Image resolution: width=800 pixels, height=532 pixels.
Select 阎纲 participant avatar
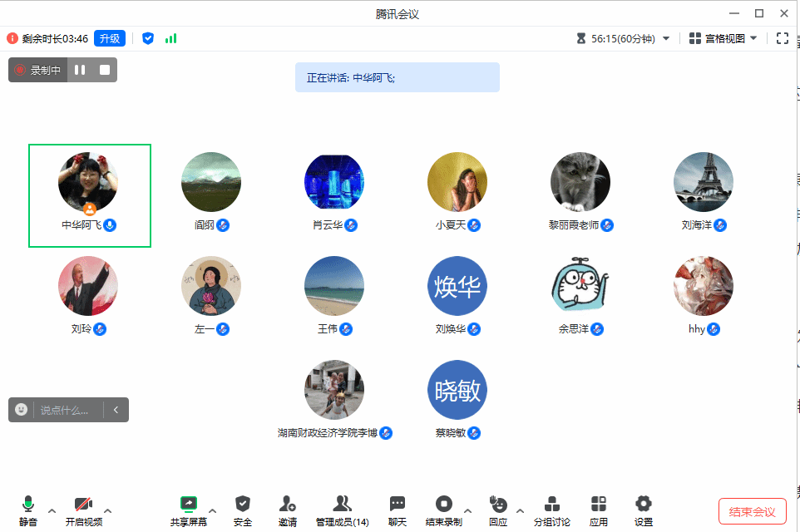211,182
